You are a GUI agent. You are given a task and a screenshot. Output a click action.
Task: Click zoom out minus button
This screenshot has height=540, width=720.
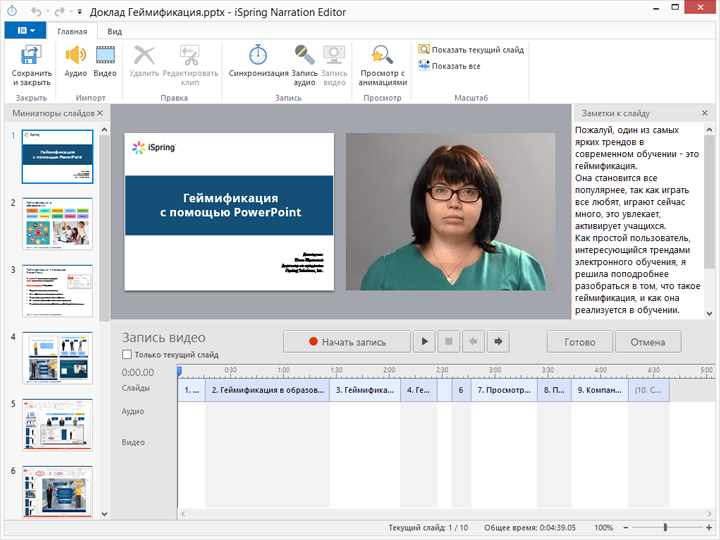pyautogui.click(x=625, y=528)
